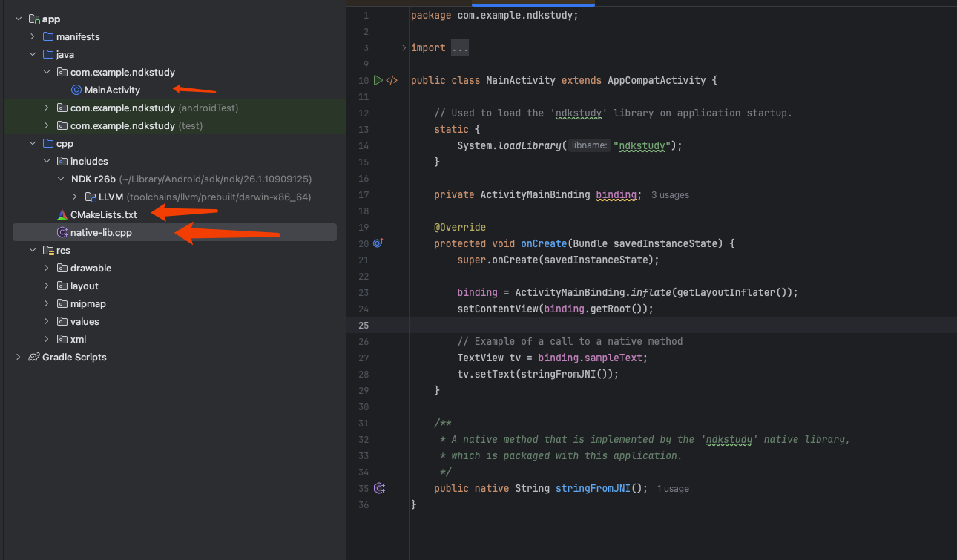Click the native-lib.cpp file icon
This screenshot has height=560, width=957.
pos(62,232)
